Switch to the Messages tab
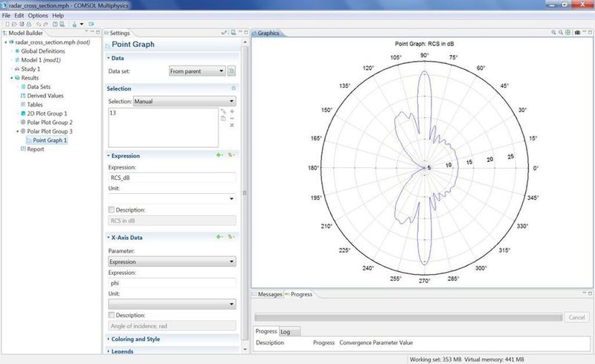The width and height of the screenshot is (595, 364). pos(268,294)
